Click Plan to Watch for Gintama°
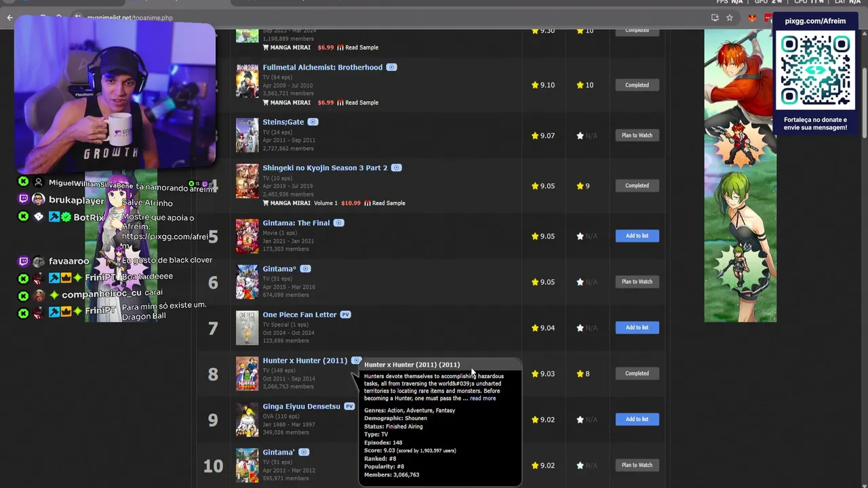Screen dimensions: 868x488 point(637,282)
